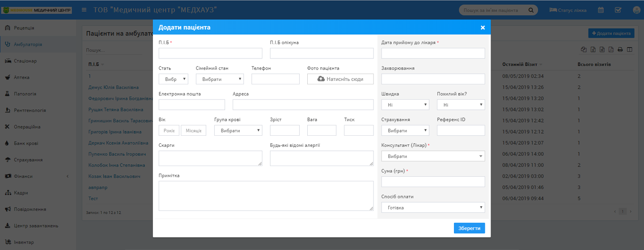Focus the Зріст field
Image resolution: width=644 pixels, height=250 pixels.
coord(285,130)
